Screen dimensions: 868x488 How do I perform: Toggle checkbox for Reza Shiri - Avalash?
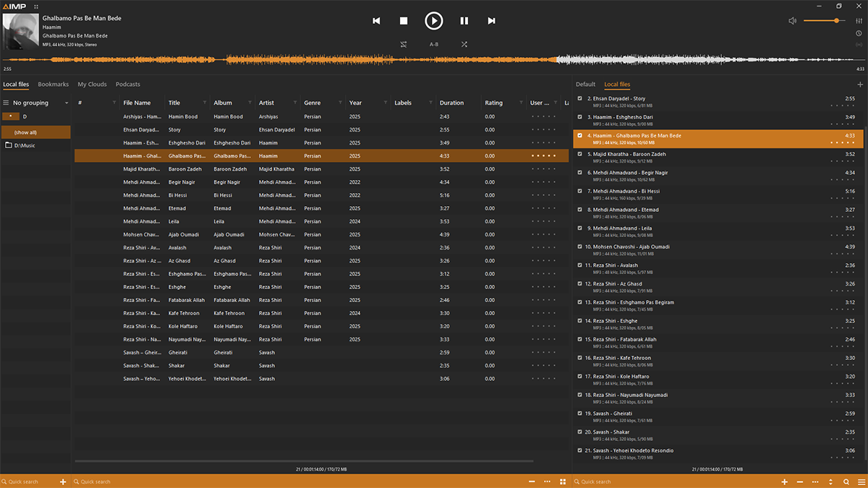click(580, 265)
